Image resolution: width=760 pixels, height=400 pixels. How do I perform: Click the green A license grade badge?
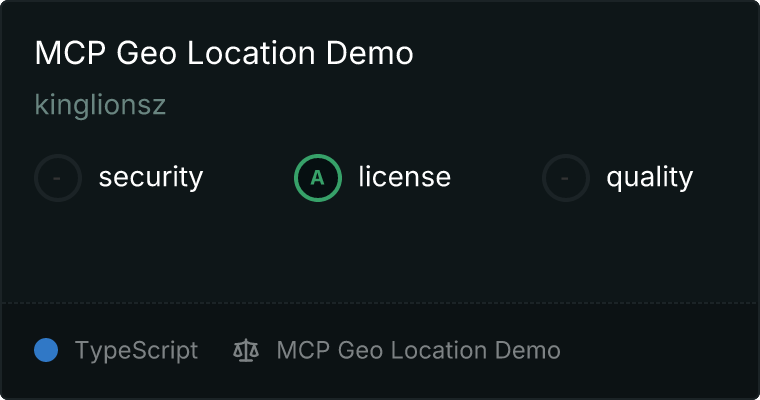[x=318, y=178]
